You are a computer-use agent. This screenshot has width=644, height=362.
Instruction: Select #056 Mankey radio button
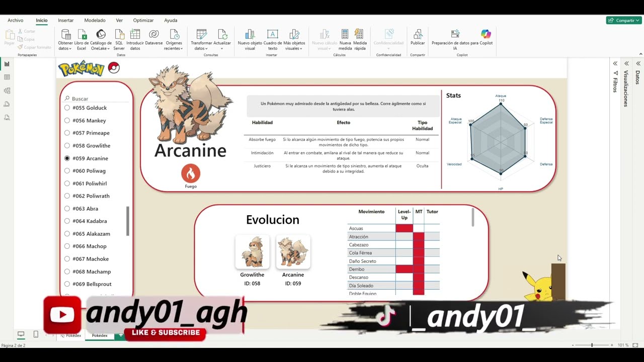67,121
